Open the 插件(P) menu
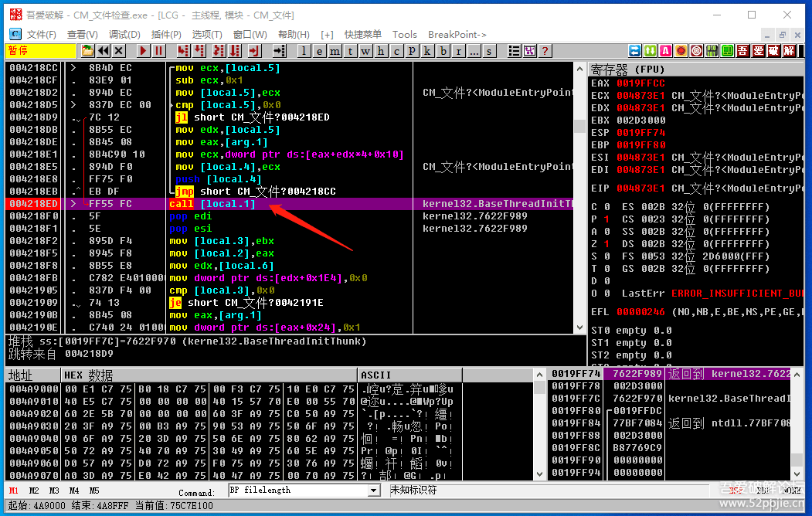This screenshot has width=812, height=516. pyautogui.click(x=166, y=35)
